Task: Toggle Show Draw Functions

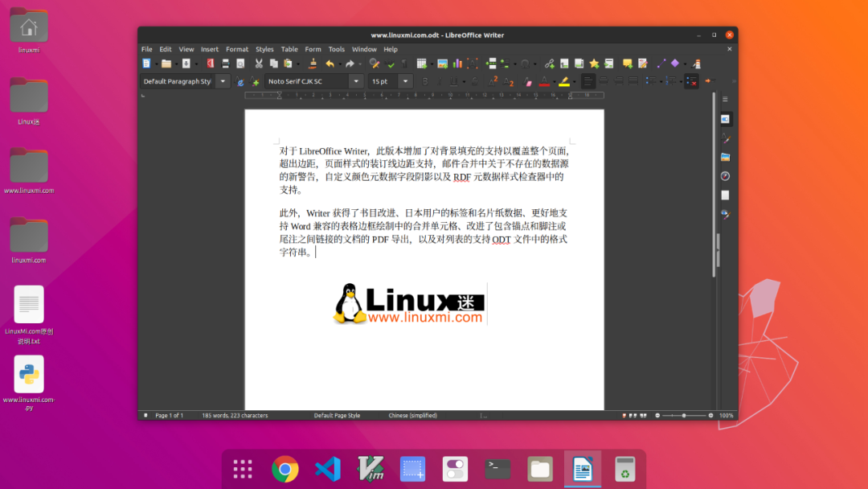Action: click(697, 64)
